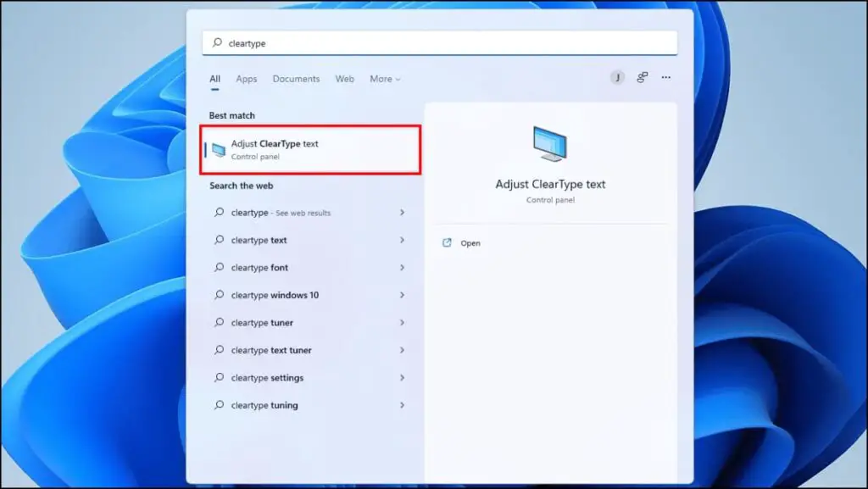Open the More filter dropdown
868x489 pixels.
pos(385,79)
